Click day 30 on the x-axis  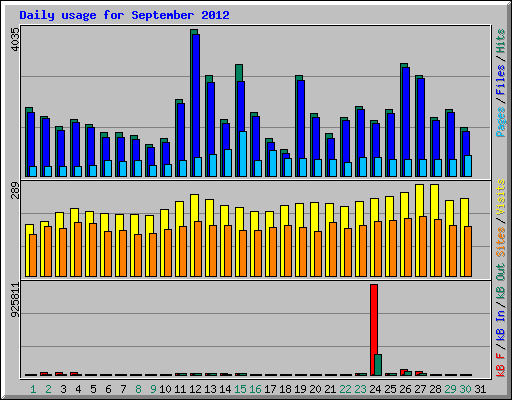[465, 389]
